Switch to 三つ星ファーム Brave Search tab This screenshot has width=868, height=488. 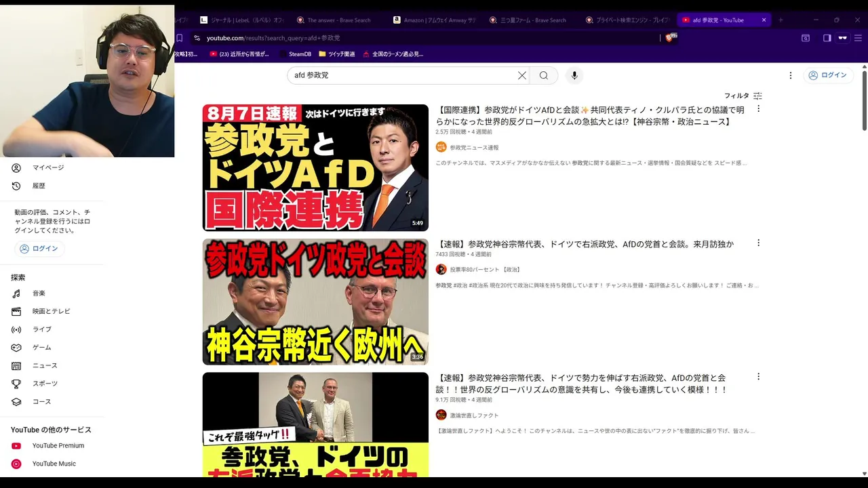pyautogui.click(x=532, y=20)
